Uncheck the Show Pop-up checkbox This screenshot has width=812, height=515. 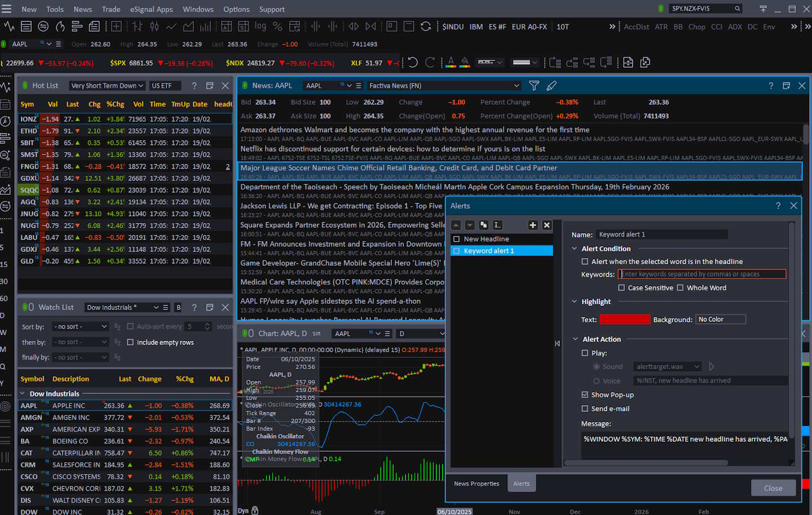pos(585,395)
